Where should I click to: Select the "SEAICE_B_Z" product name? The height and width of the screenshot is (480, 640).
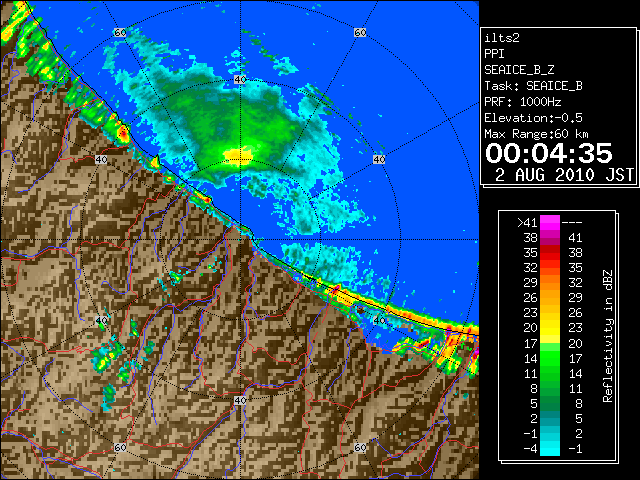[x=519, y=70]
